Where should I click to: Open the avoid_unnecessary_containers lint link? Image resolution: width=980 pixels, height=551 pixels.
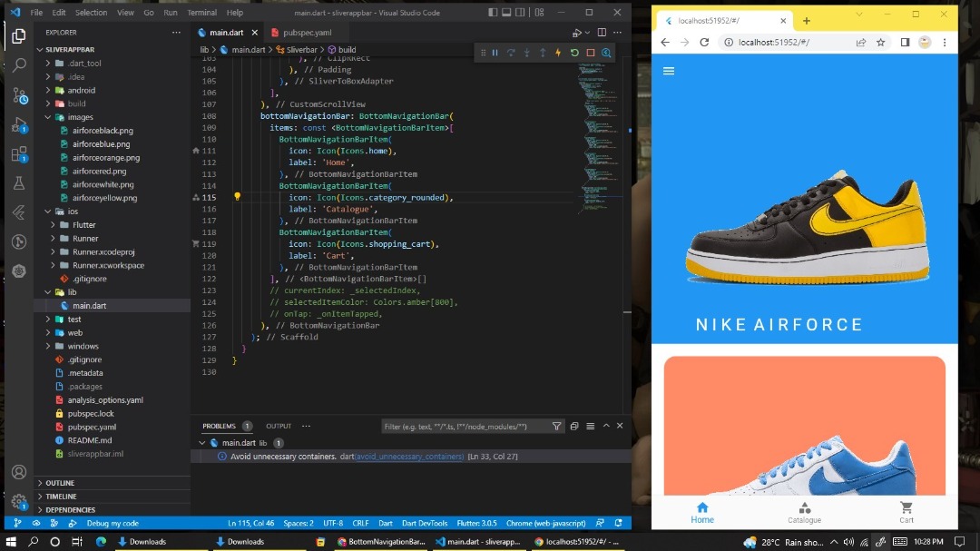click(x=409, y=457)
